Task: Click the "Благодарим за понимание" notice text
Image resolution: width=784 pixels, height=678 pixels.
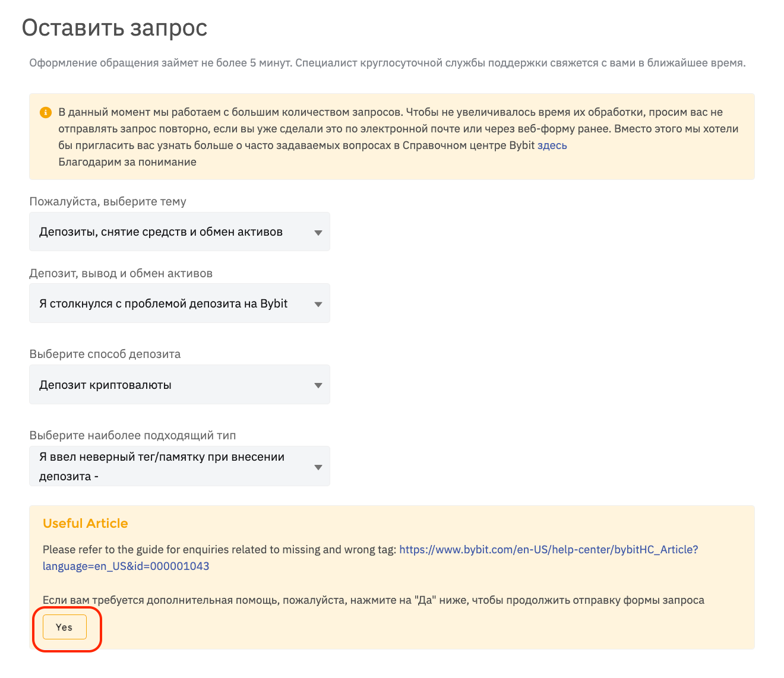Action: [128, 162]
